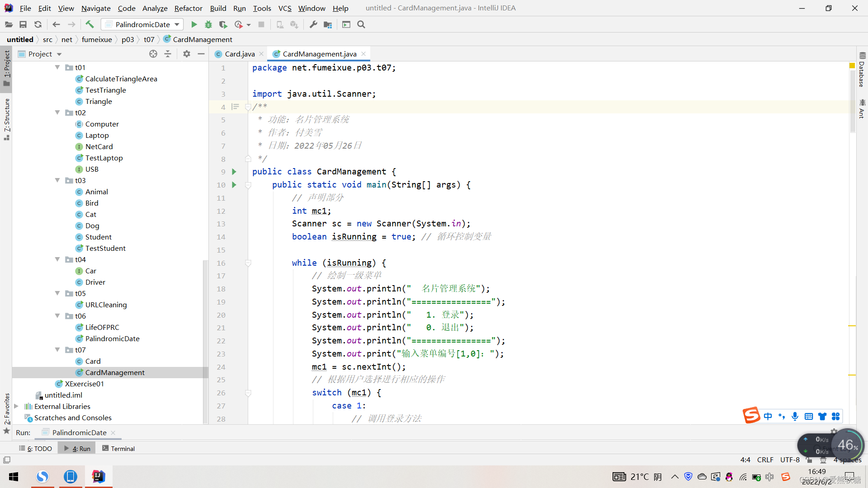
Task: Open the File menu
Action: click(x=25, y=8)
